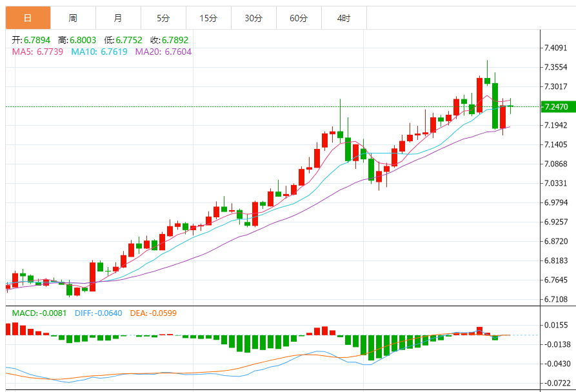Click the 6.7108 price axis label
This screenshot has width=576, height=392.
(556, 299)
